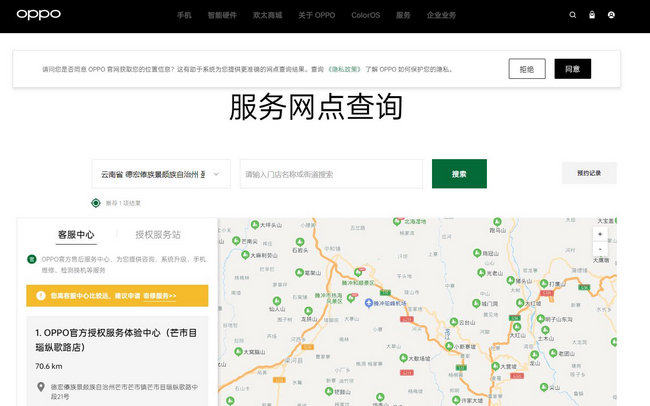
Task: Open the 企业业务 menu item
Action: pyautogui.click(x=441, y=15)
